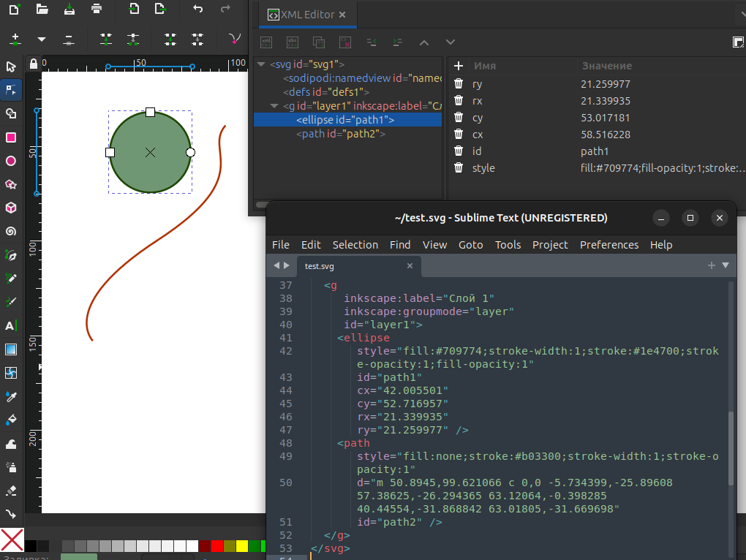Select the Rectangle tool
Viewport: 746px width, 560px height.
click(11, 137)
